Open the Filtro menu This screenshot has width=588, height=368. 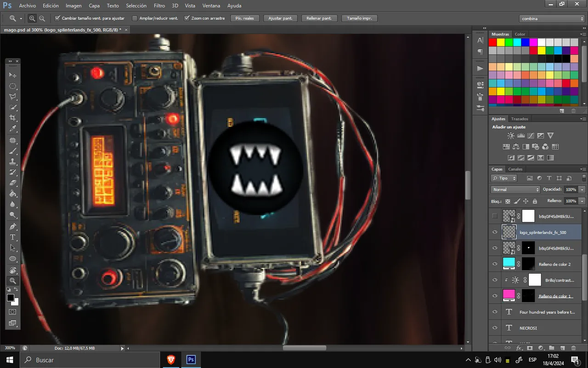159,6
